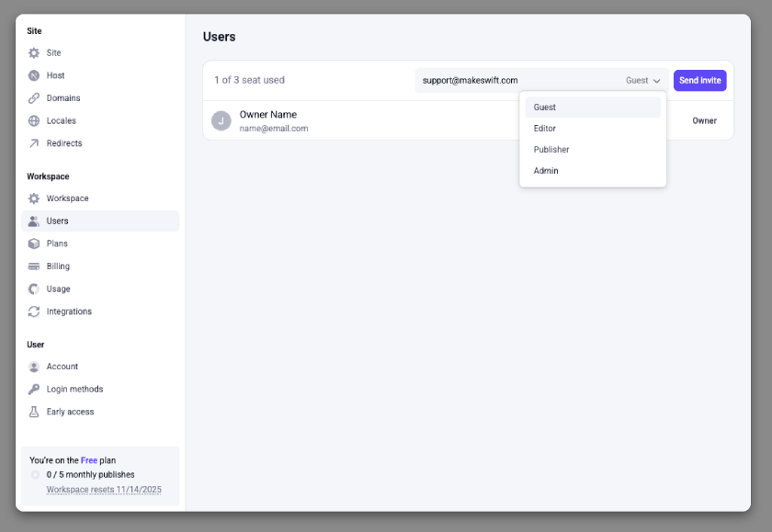Select the Login methods flask icon

(x=35, y=389)
